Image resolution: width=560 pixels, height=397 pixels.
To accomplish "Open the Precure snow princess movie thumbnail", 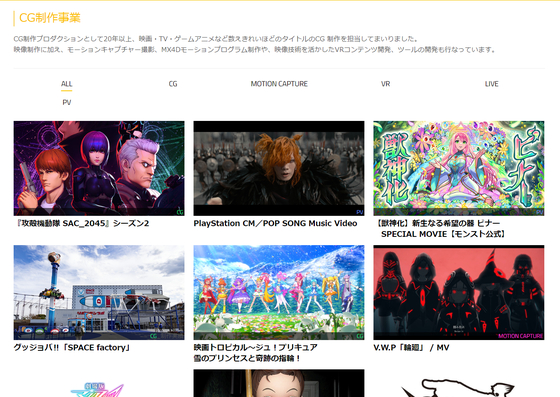I will pos(279,292).
